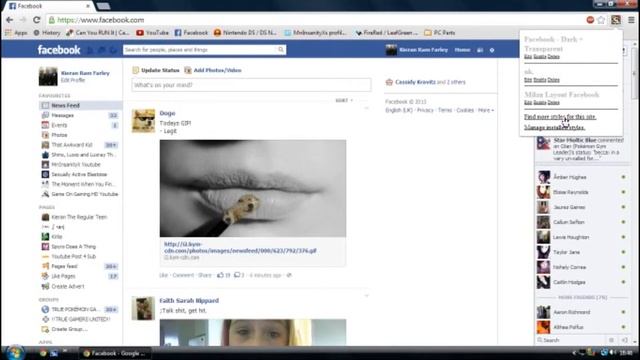The height and width of the screenshot is (360, 640).
Task: Open the PC Parts bookmark folder
Action: [440, 33]
